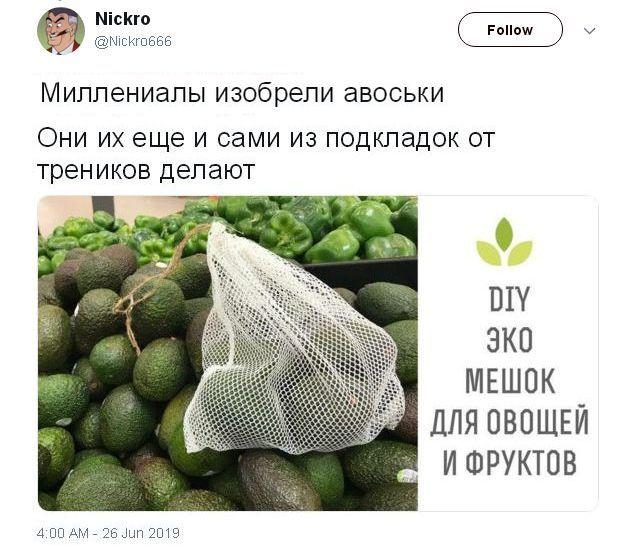Screen dimensions: 636x552
Task: Click the word 'ЭКО' in the caption
Action: click(x=510, y=340)
